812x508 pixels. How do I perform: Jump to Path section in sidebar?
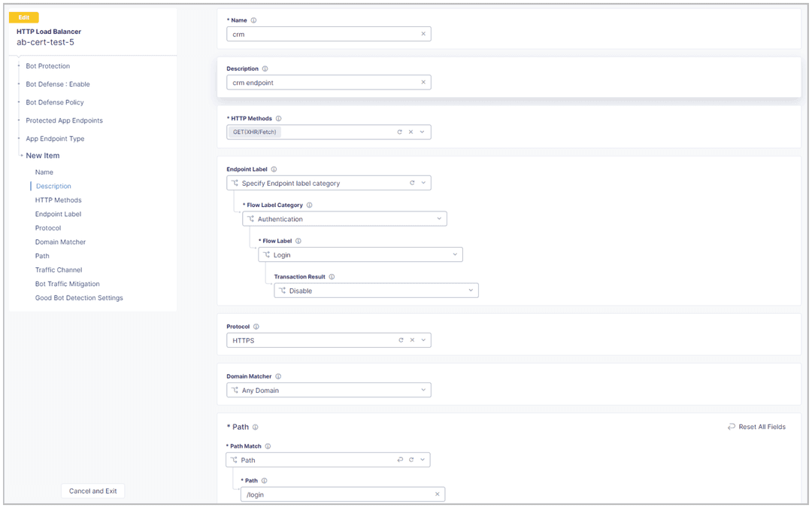[x=42, y=256]
